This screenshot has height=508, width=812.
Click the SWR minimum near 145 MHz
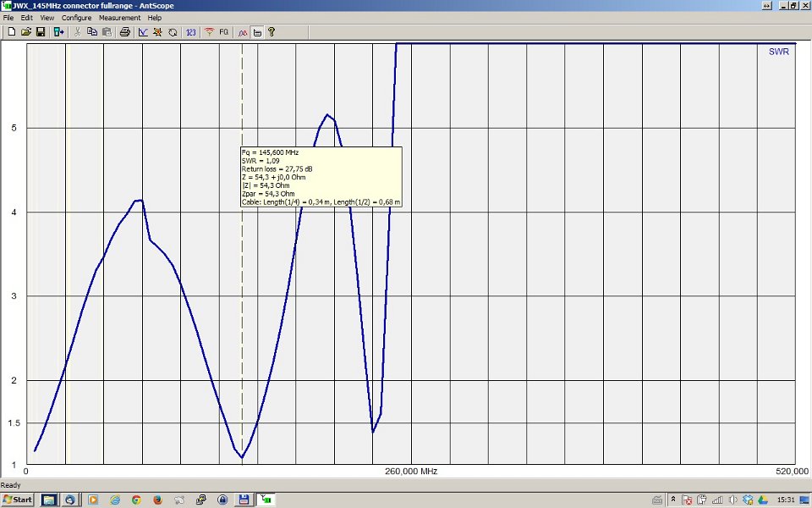click(242, 458)
